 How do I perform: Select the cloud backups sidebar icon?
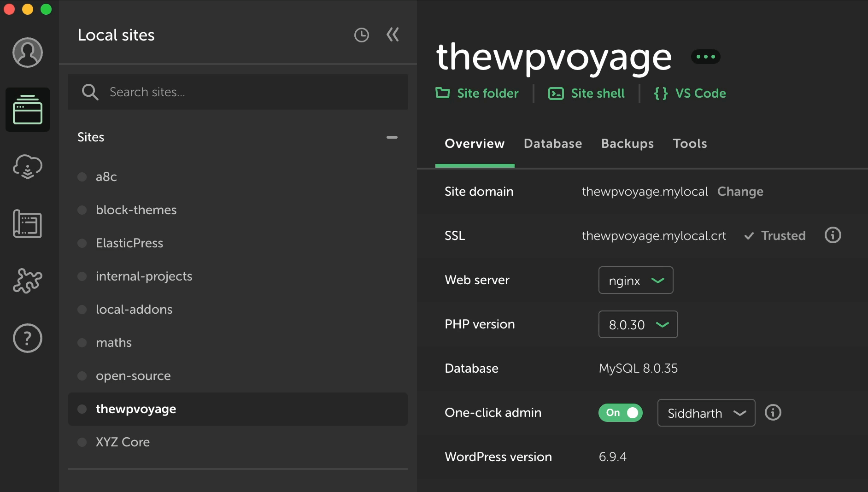coord(27,167)
